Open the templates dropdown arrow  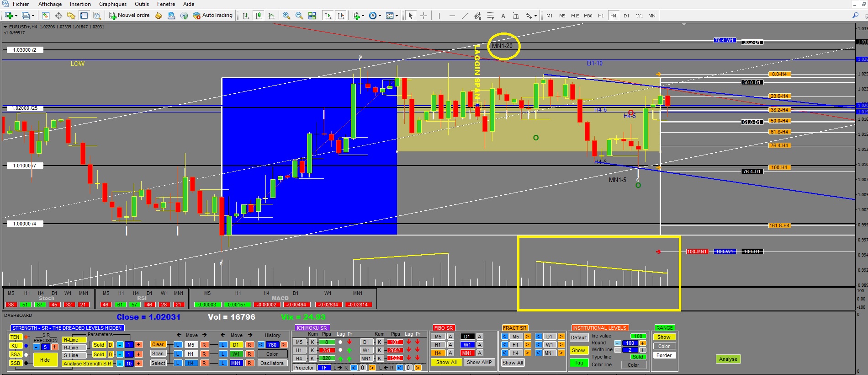[x=397, y=16]
